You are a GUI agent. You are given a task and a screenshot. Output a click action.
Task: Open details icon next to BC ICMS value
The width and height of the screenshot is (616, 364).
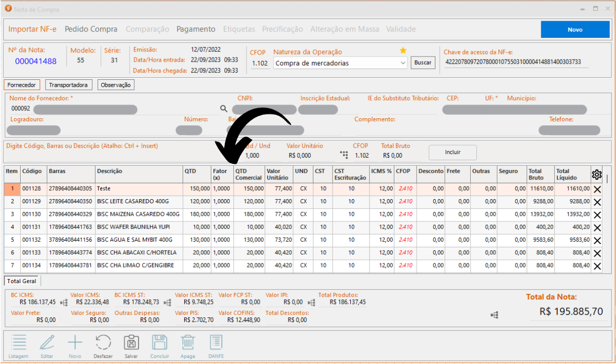pos(64,302)
